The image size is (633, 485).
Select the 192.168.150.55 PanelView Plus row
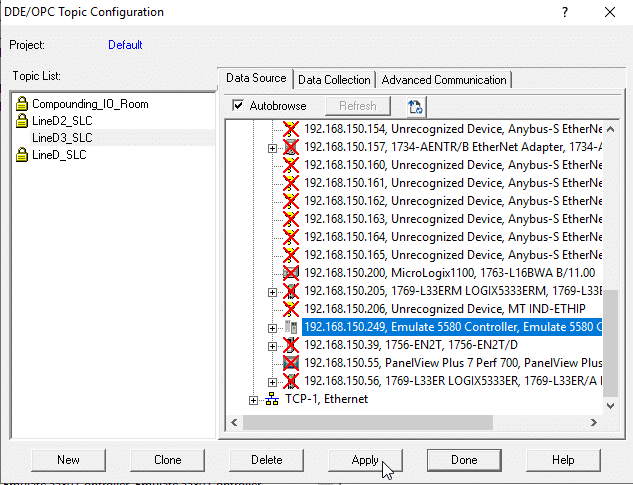[x=453, y=363]
